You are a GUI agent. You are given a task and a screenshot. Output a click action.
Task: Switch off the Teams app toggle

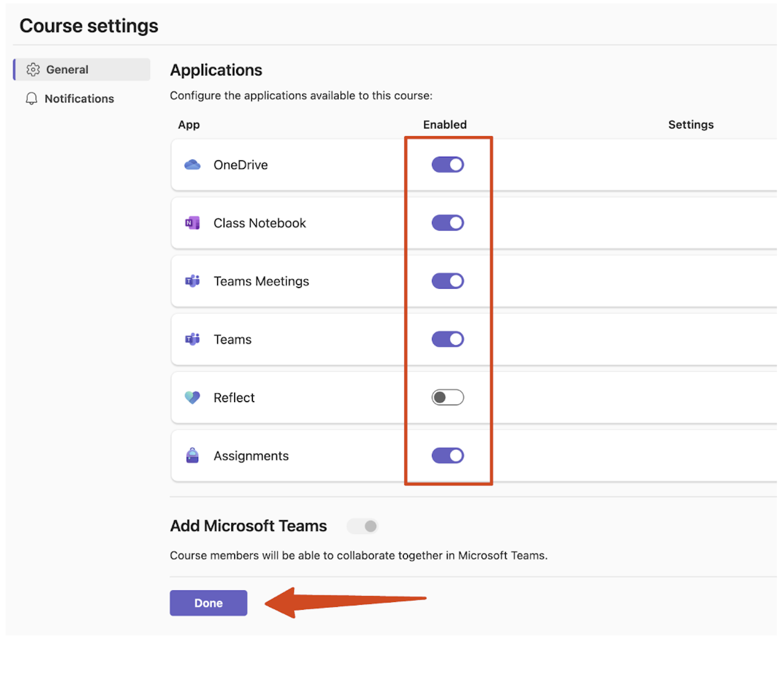point(447,339)
